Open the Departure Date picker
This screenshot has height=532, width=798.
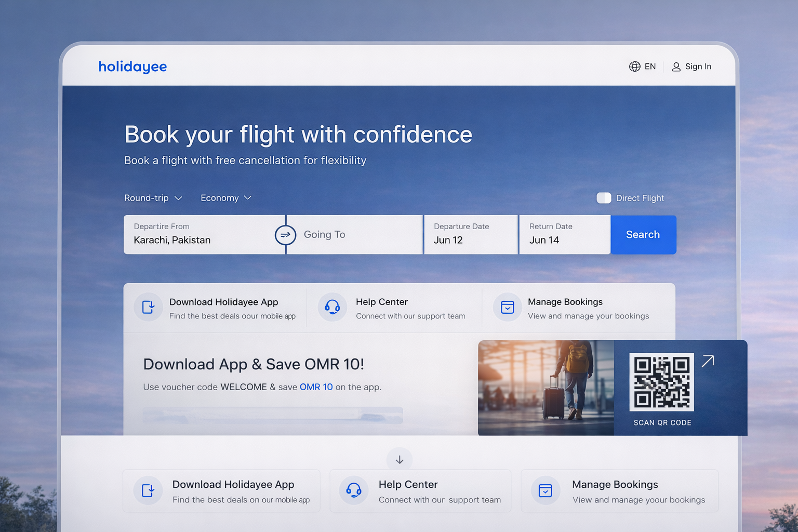coord(471,235)
